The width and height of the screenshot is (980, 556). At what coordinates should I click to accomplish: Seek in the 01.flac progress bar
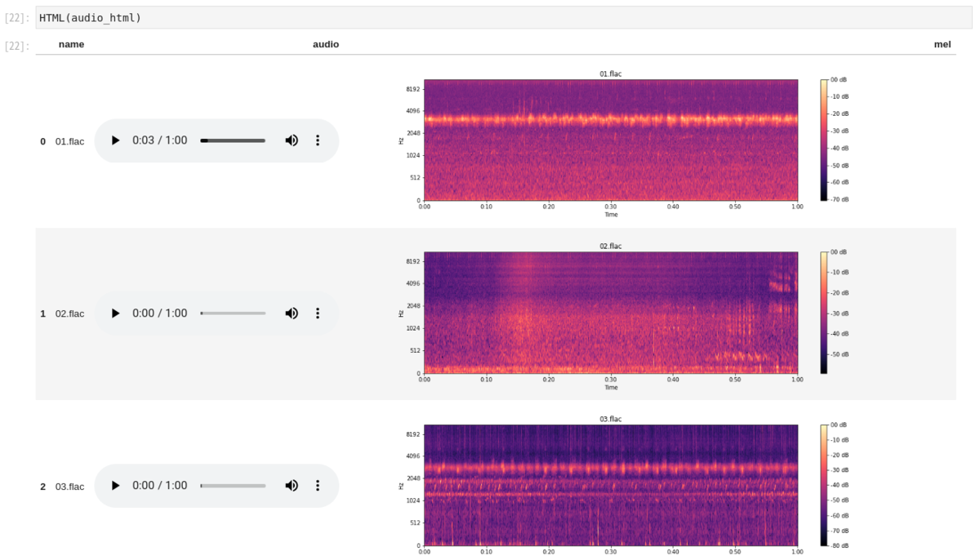coord(233,140)
